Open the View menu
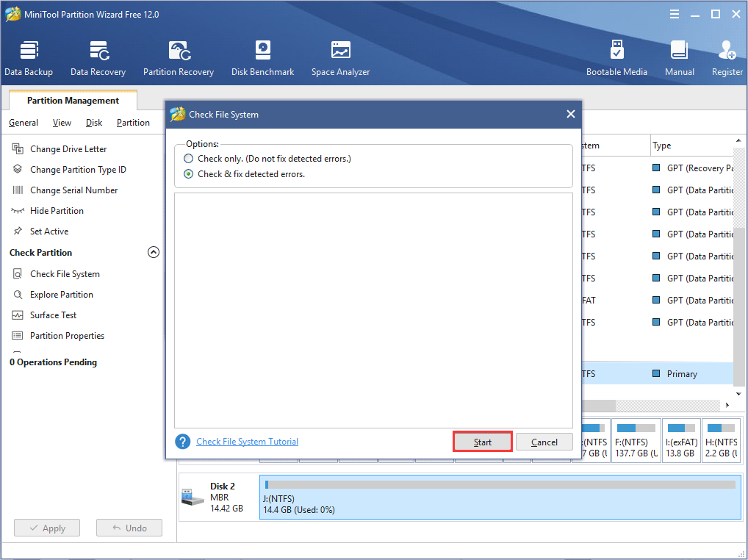748x560 pixels. coord(62,123)
